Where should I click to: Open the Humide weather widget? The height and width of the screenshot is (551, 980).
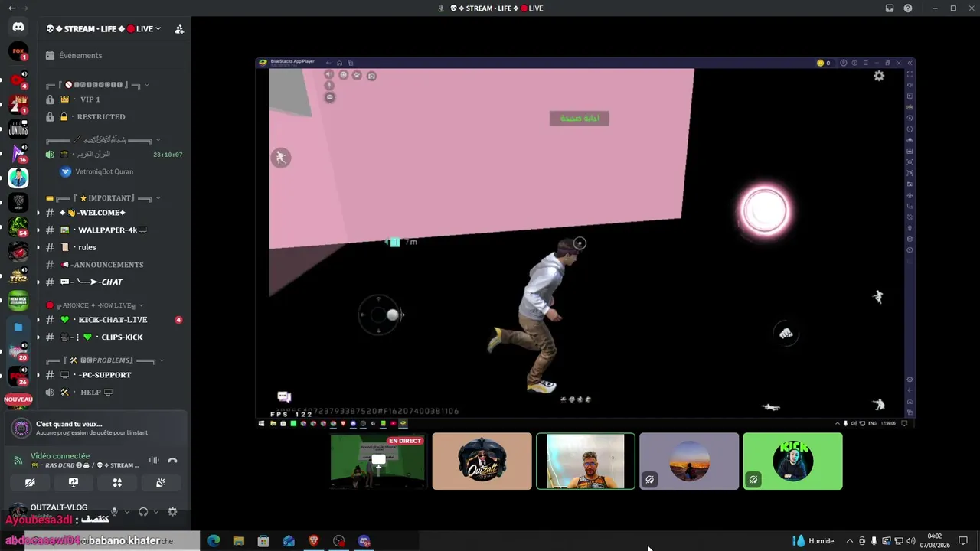813,541
